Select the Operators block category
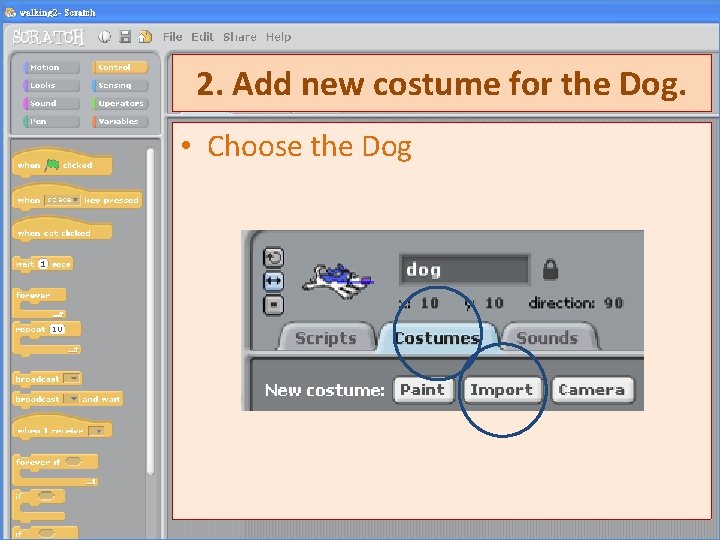Image resolution: width=720 pixels, height=540 pixels. [x=120, y=103]
